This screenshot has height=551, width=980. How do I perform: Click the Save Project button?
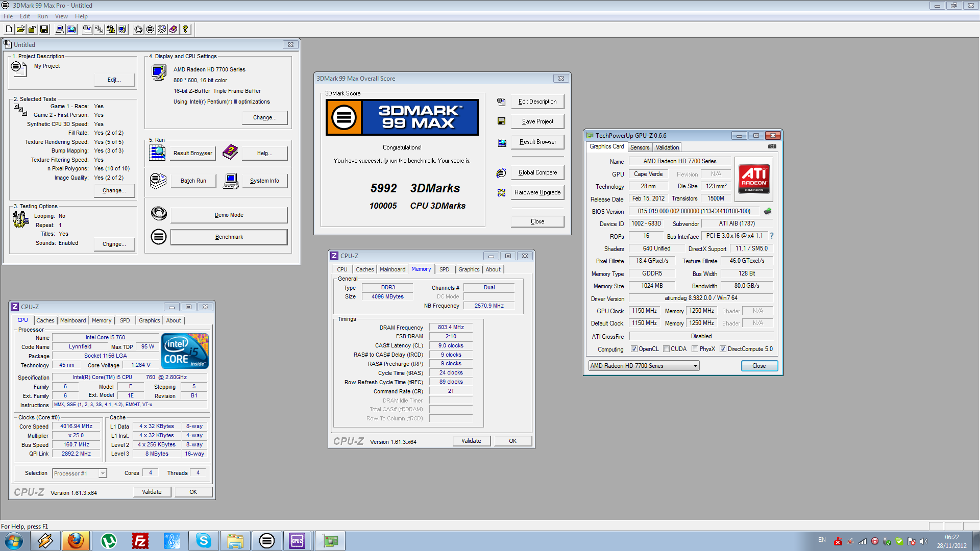(x=537, y=121)
